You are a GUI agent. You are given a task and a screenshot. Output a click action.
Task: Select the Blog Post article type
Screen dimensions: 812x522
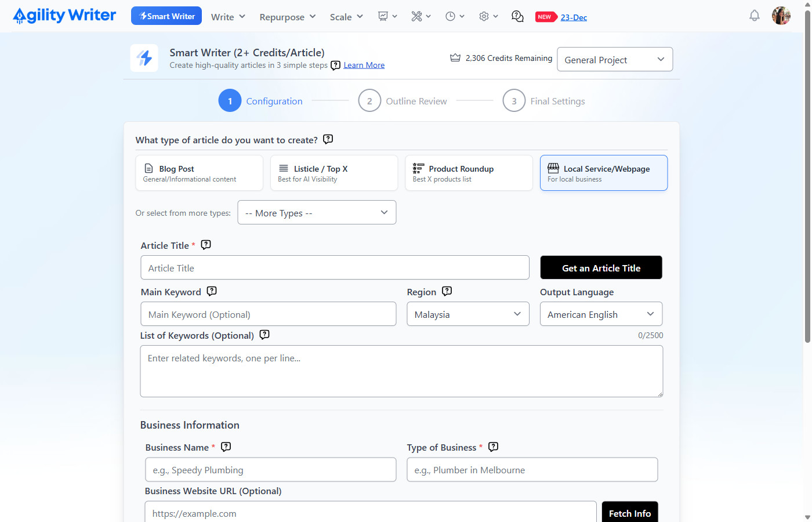(199, 173)
